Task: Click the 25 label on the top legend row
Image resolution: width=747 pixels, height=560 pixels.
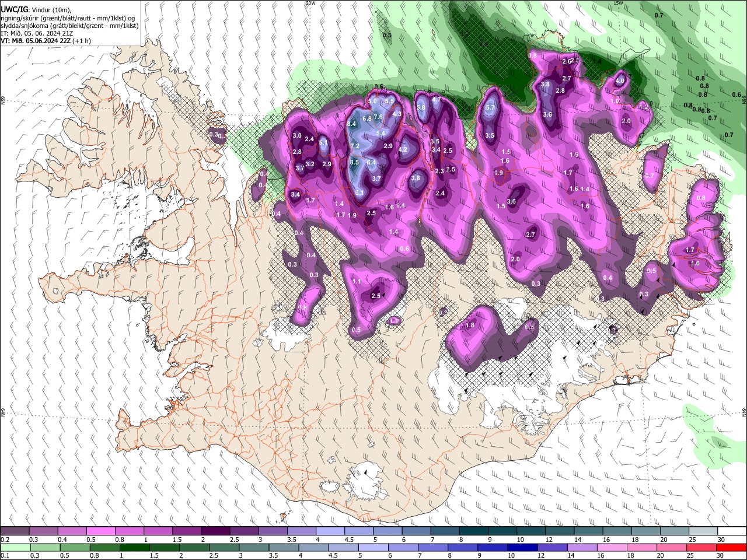Action: point(692,540)
